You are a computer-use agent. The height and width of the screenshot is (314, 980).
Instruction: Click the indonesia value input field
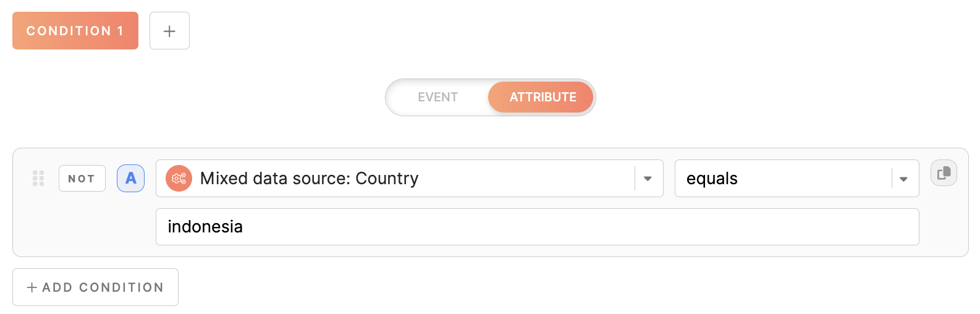(x=536, y=227)
